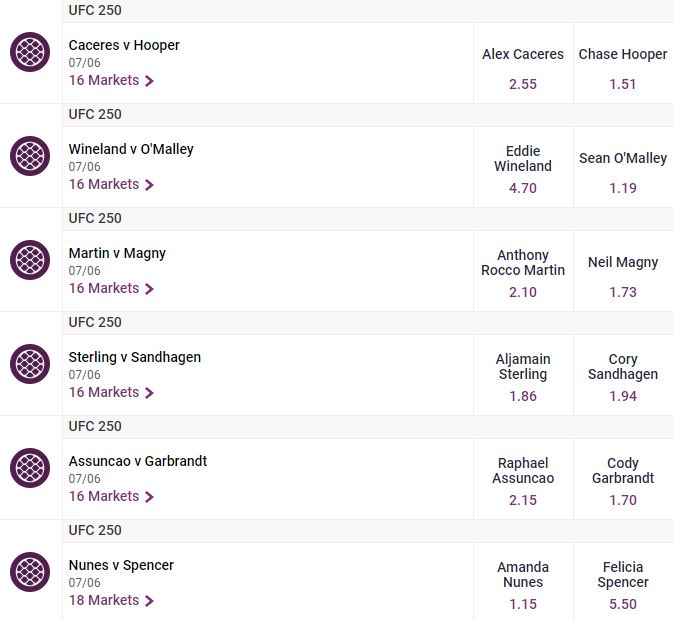The width and height of the screenshot is (673, 621).
Task: Expand 16 Markets for Wineland v O'Malley
Action: click(x=111, y=184)
